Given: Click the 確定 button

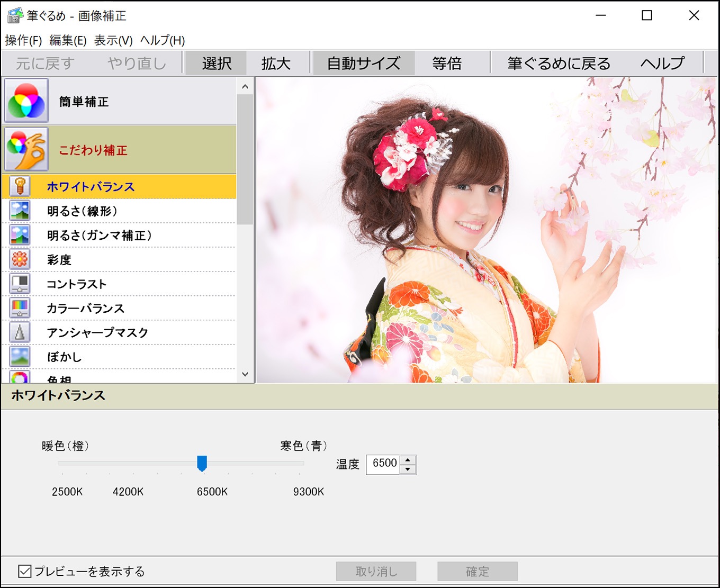Looking at the screenshot, I should (477, 572).
